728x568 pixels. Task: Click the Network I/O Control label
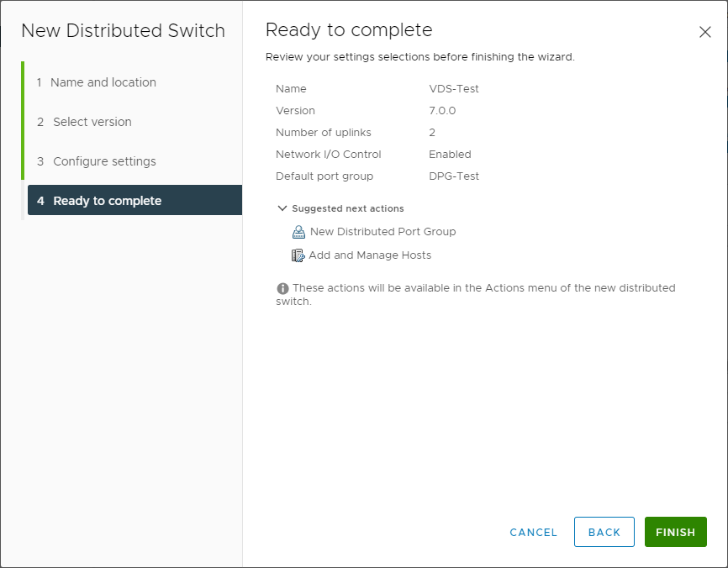pos(328,154)
